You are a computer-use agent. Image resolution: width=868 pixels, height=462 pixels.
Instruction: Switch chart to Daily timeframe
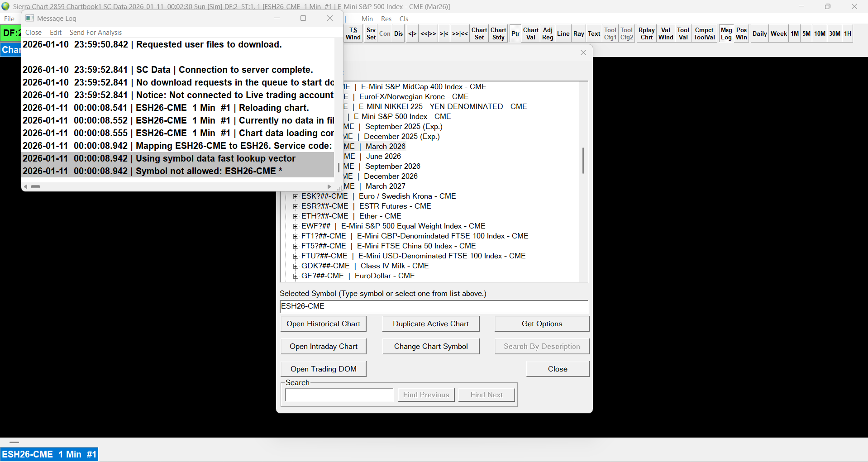coord(760,33)
